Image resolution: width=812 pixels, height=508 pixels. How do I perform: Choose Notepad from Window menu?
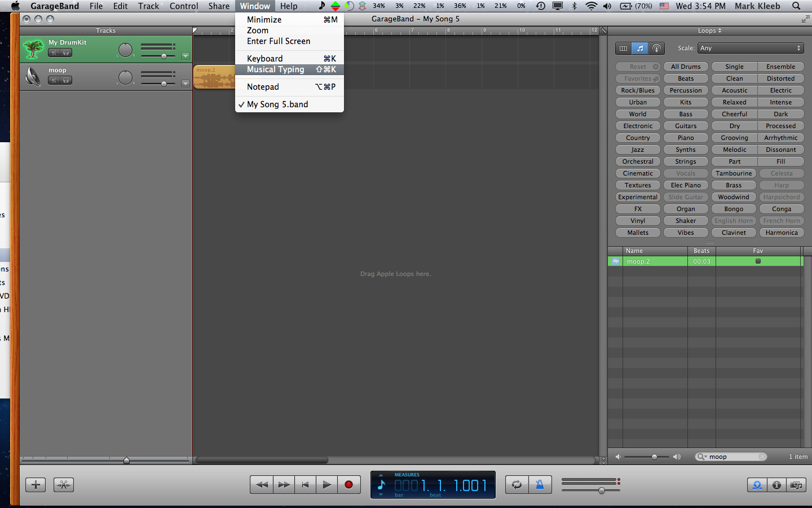289,87
